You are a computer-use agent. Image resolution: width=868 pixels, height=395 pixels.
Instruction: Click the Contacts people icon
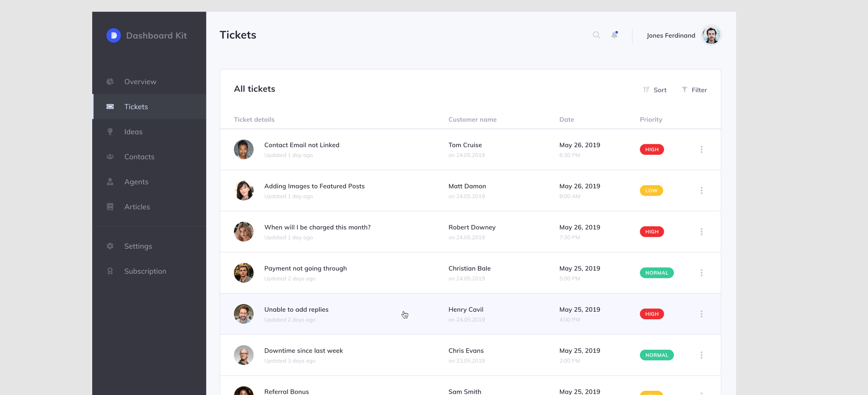coord(110,156)
